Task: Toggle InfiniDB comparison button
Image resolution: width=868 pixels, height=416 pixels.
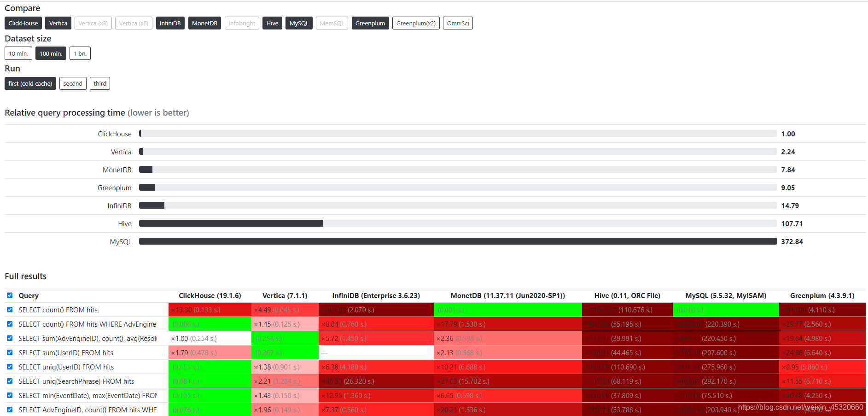Action: [170, 23]
